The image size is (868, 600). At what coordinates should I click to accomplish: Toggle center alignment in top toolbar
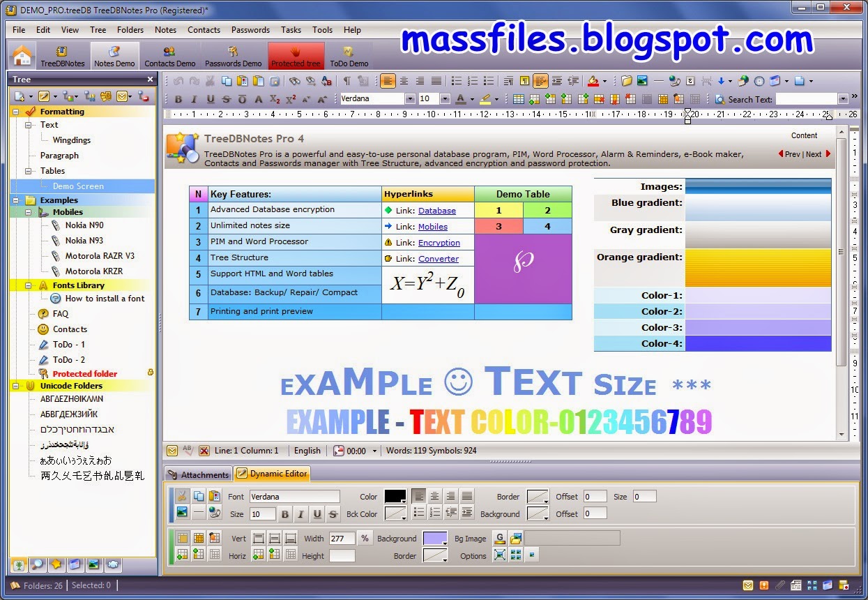click(404, 81)
